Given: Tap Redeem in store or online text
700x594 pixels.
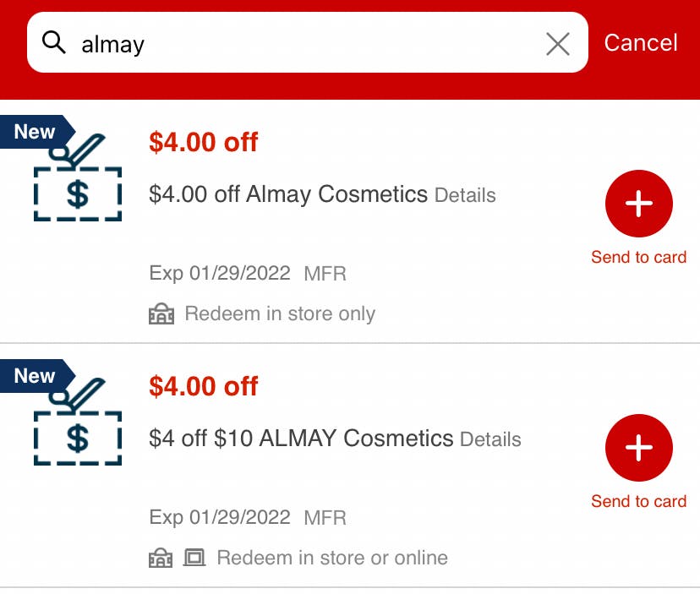Looking at the screenshot, I should [332, 559].
